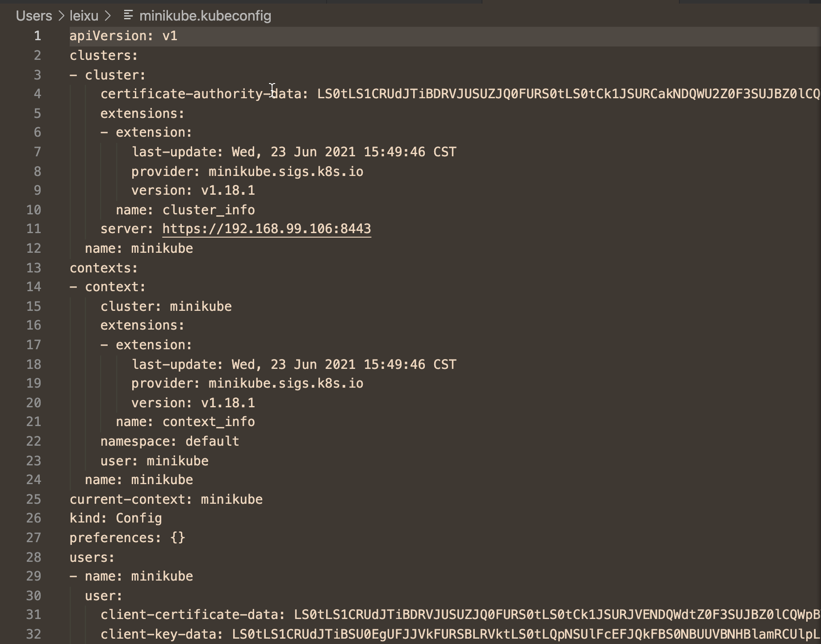Screen dimensions: 821x644
Task: Click the cluster_info name value
Action: tap(209, 210)
